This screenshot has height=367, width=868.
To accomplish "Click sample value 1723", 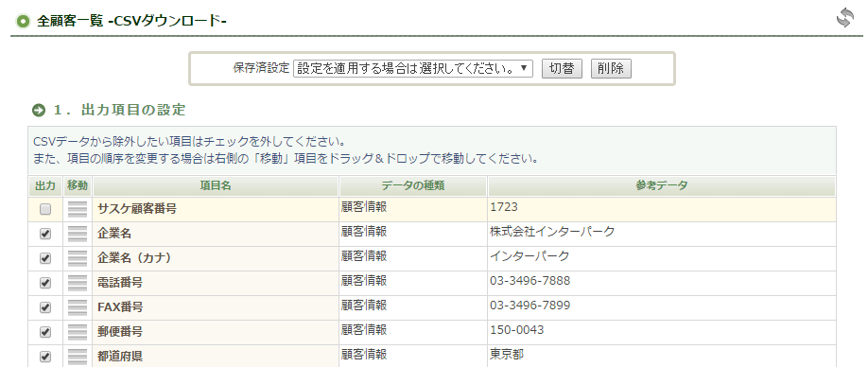I will [504, 207].
